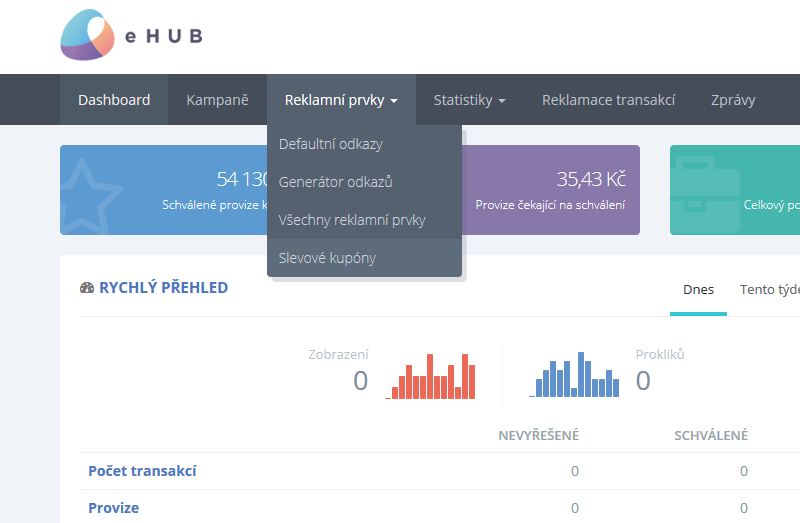Click the briefcase icon on teal card
Viewport: 800px width, 523px height.
[x=706, y=193]
